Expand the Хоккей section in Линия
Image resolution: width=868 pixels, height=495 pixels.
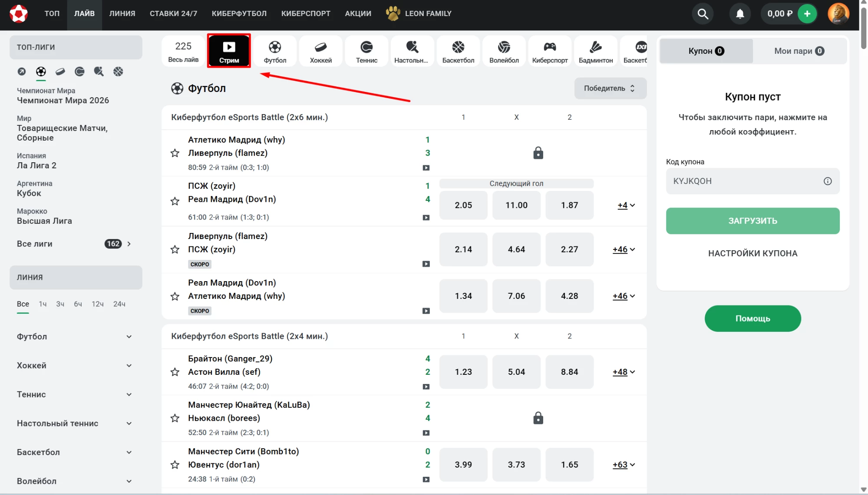click(x=75, y=366)
